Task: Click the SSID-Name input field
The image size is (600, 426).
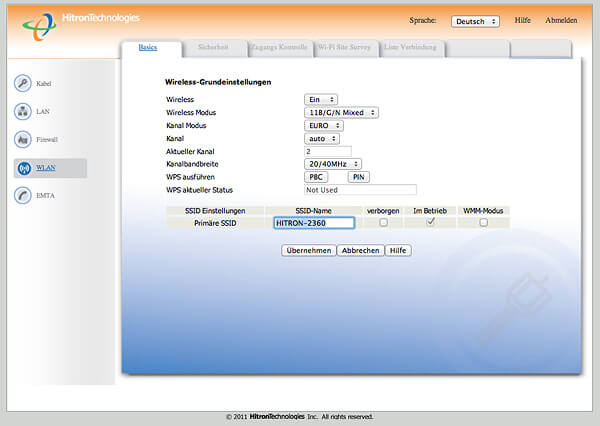Action: coord(313,224)
